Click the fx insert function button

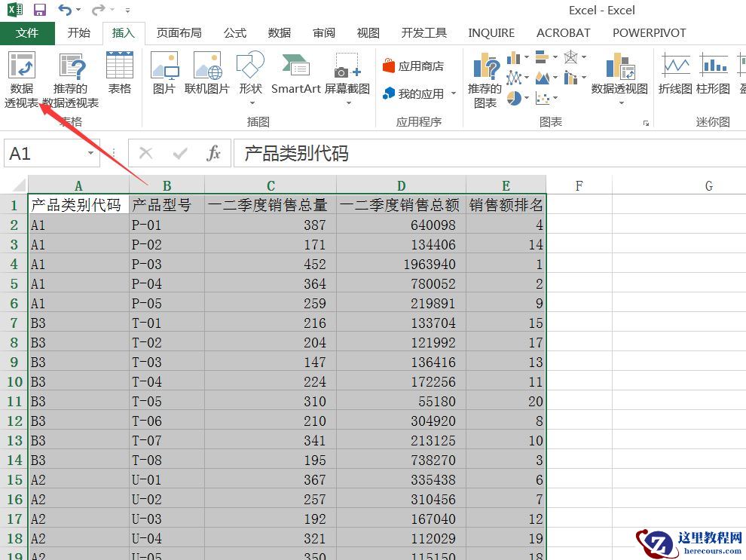coord(213,154)
